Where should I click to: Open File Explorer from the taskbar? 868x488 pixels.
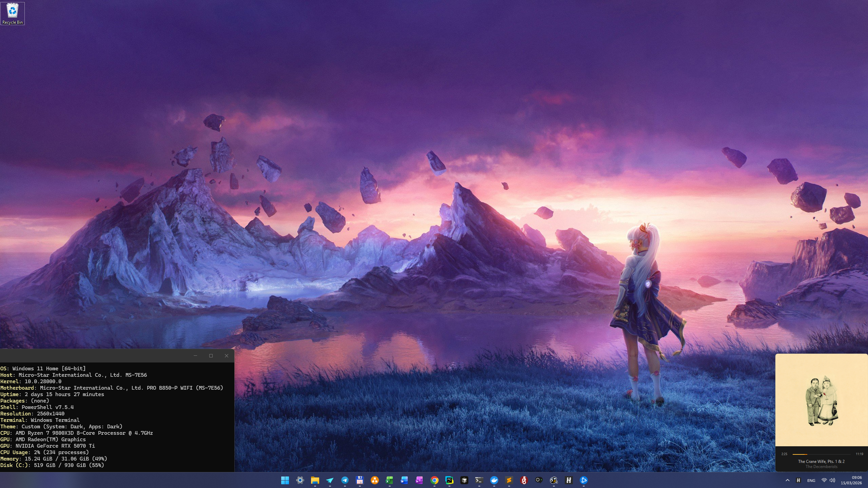pyautogui.click(x=315, y=480)
